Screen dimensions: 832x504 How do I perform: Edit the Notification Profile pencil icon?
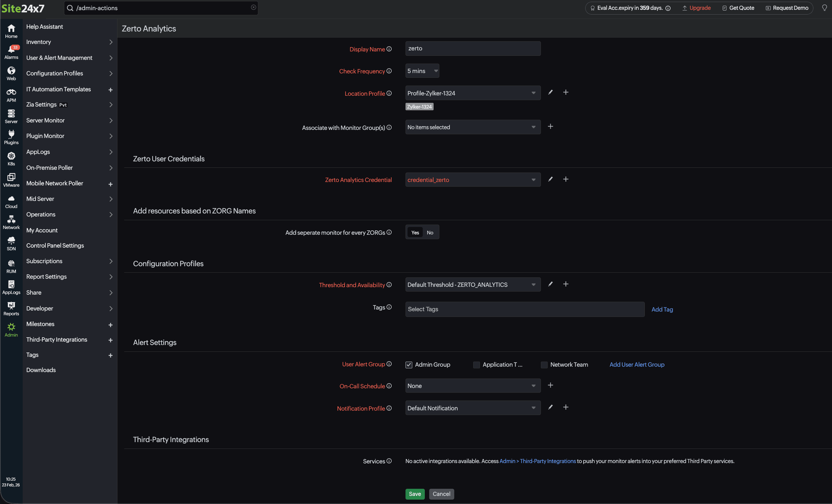pos(550,407)
